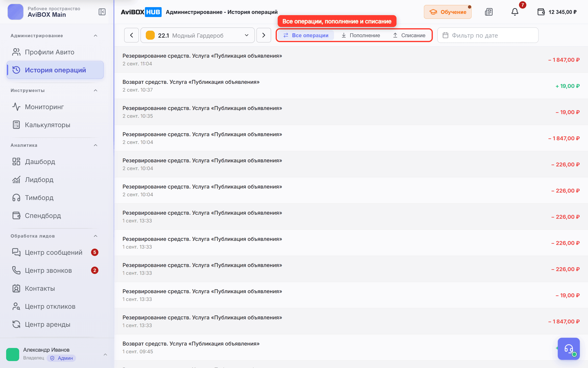The width and height of the screenshot is (588, 368).
Task: Click the green Александр Иванов avatar
Action: pos(13,354)
